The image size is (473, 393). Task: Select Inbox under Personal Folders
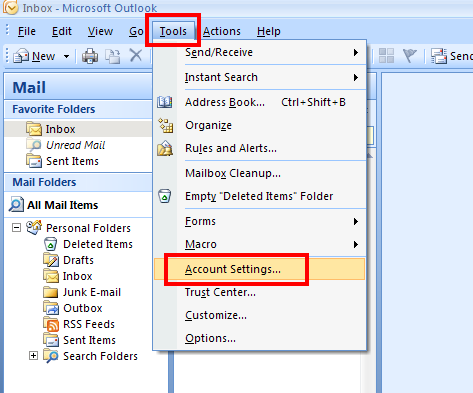tap(78, 276)
